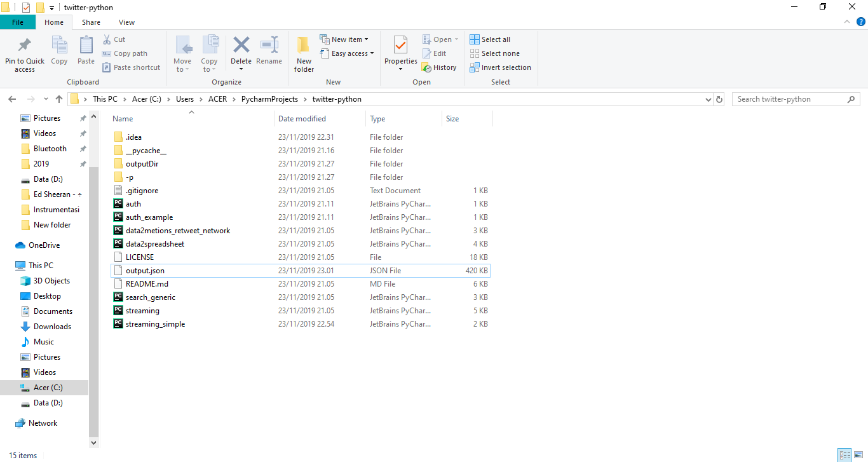Image resolution: width=868 pixels, height=462 pixels.
Task: Create a New folder from the ribbon
Action: pyautogui.click(x=303, y=54)
